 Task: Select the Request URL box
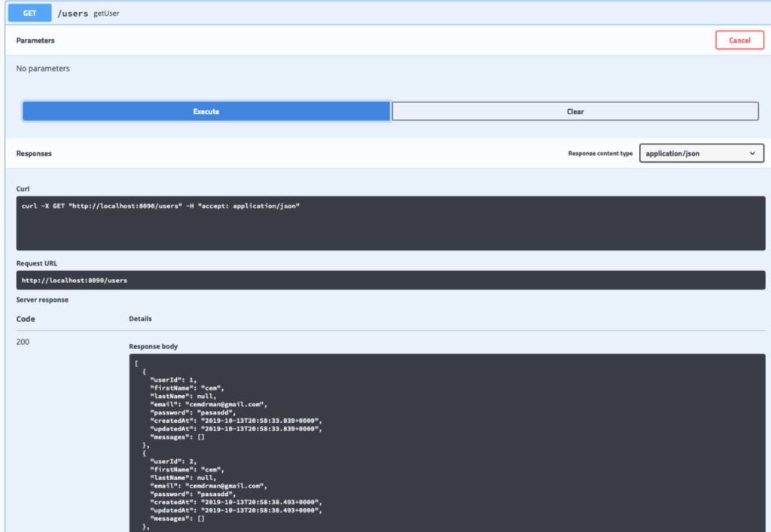click(x=391, y=280)
